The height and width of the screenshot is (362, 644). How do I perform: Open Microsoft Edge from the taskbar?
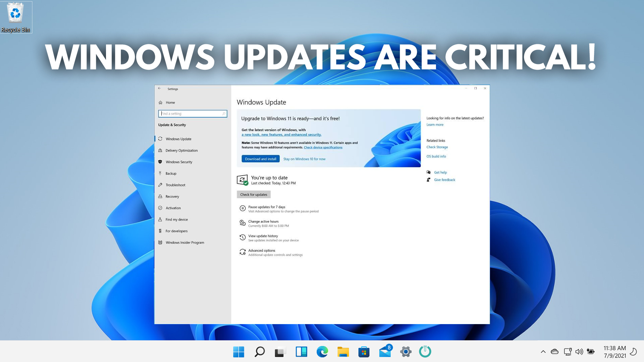tap(322, 352)
